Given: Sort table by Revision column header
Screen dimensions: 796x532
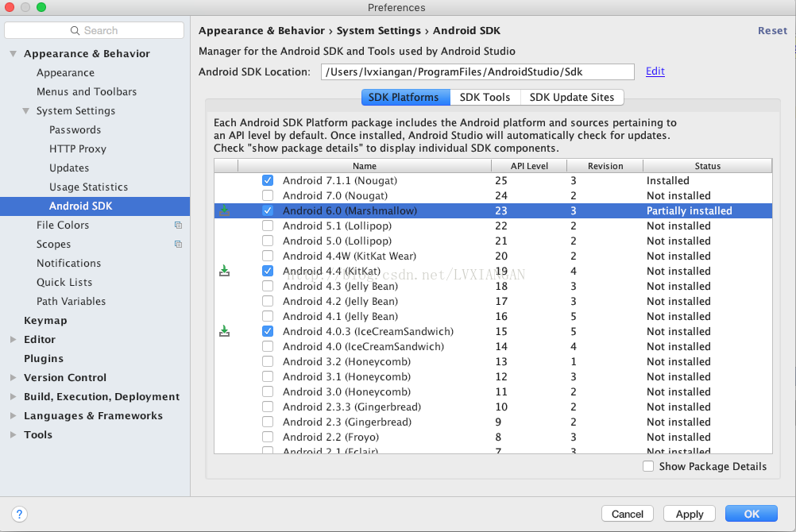Looking at the screenshot, I should [605, 166].
